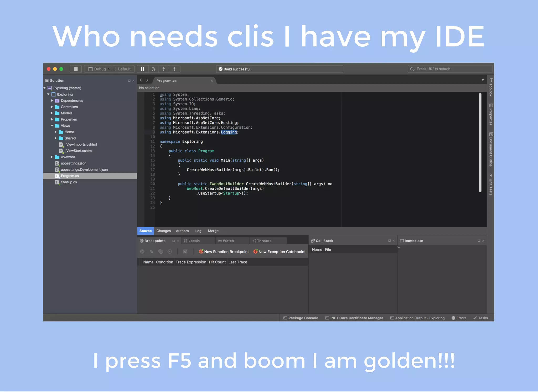The height and width of the screenshot is (392, 538).
Task: Close the Call Stack pad
Action: [394, 241]
